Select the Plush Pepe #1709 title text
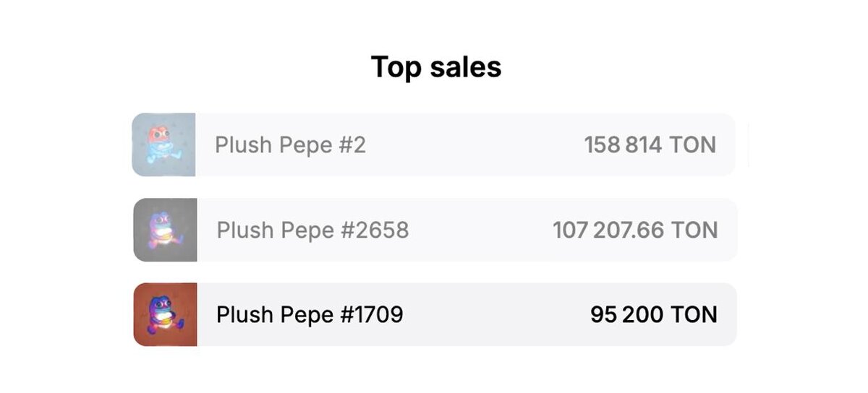This screenshot has width=868, height=393. pyautogui.click(x=310, y=315)
